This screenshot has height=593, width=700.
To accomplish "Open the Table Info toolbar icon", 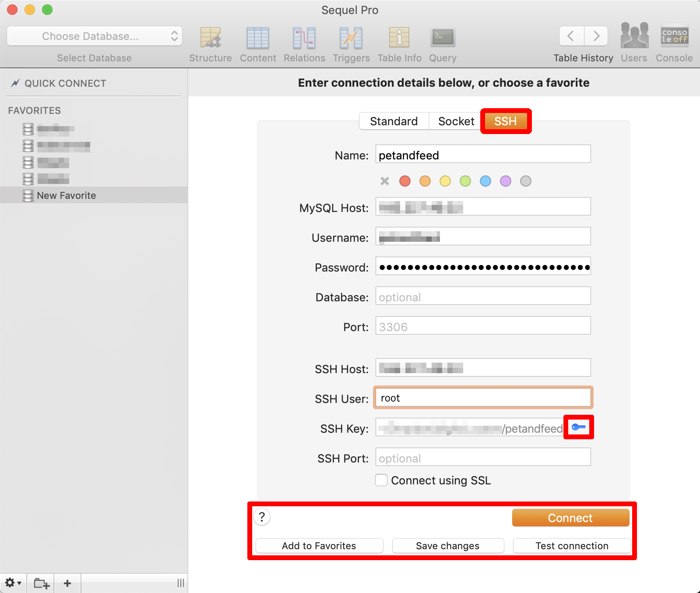I will coord(399,38).
